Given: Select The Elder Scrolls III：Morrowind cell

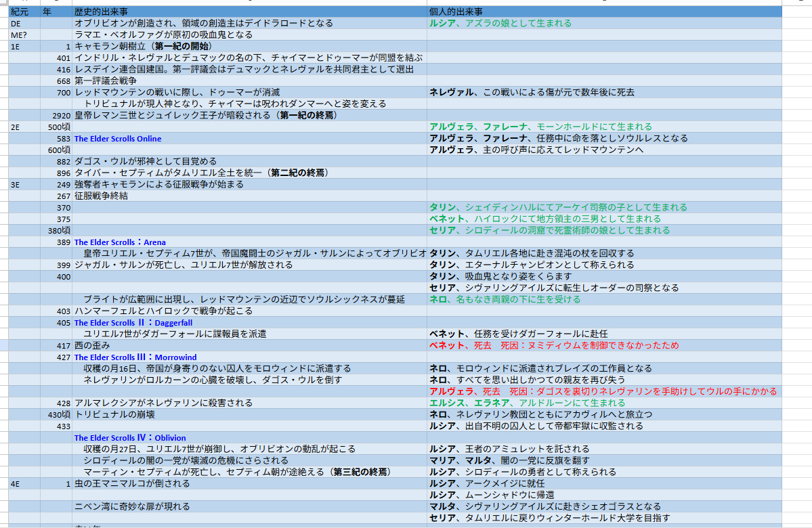Looking at the screenshot, I should [x=135, y=357].
